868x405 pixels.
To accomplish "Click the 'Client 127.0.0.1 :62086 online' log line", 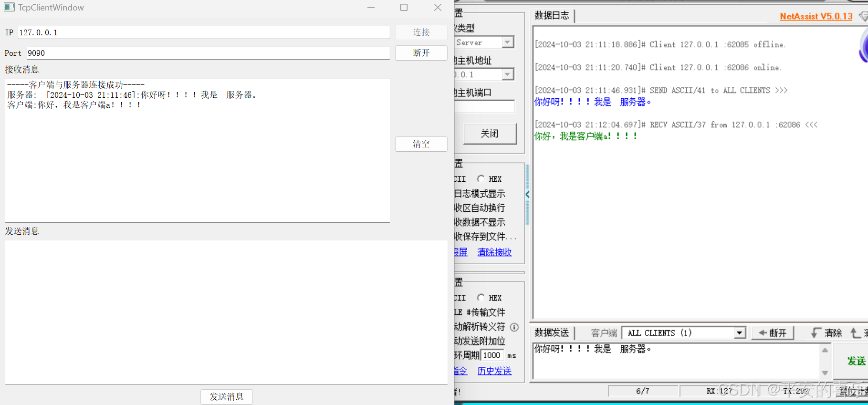I will tap(658, 68).
